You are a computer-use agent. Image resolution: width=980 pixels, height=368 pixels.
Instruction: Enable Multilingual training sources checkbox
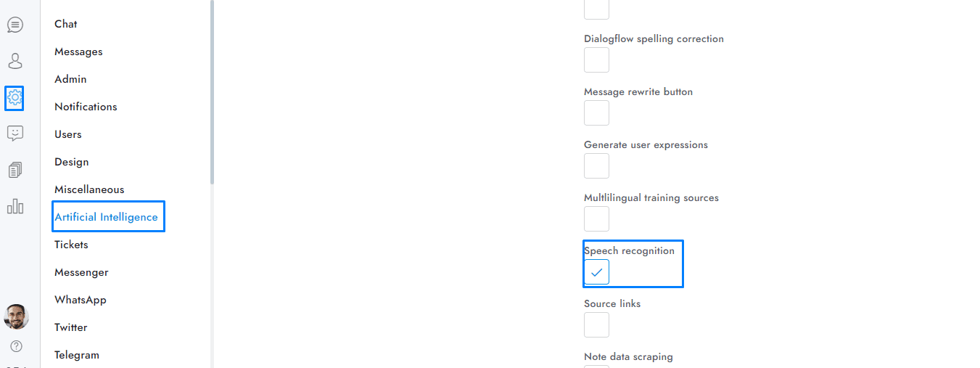click(596, 219)
